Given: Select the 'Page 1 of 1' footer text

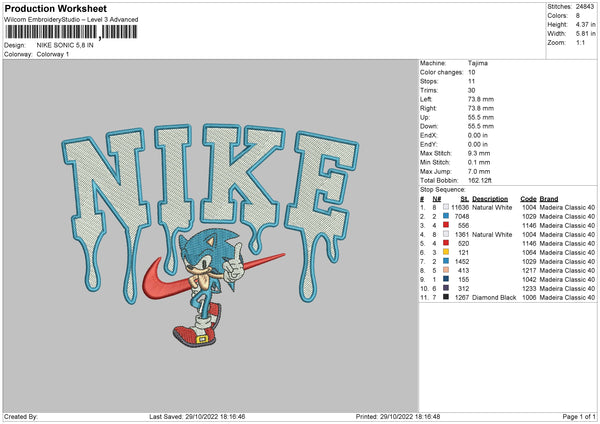Looking at the screenshot, I should (x=579, y=416).
